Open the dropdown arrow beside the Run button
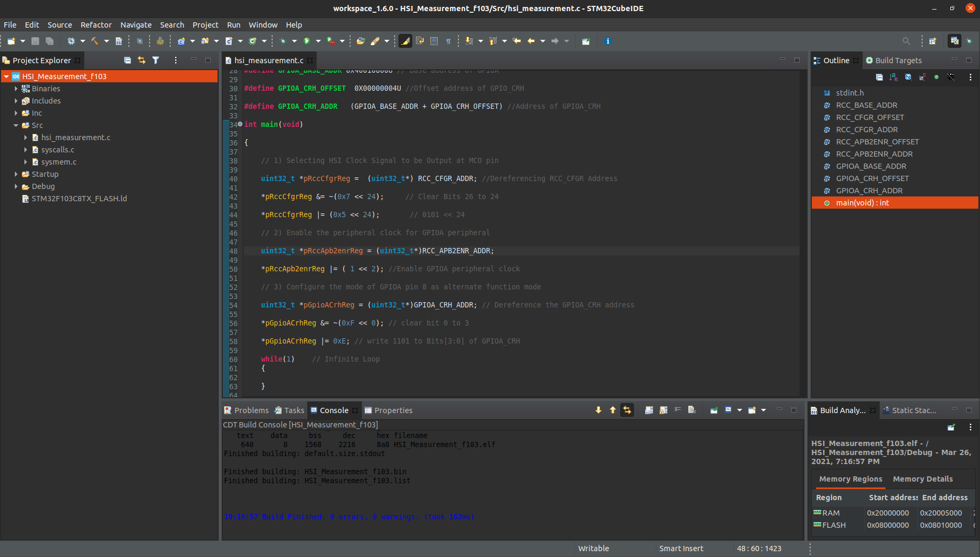Screen dimensions: 980x557 point(318,41)
